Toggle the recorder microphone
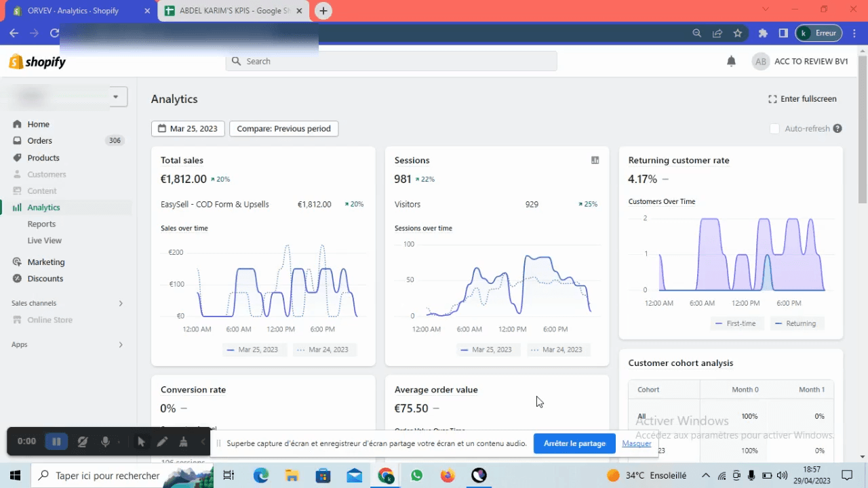The image size is (868, 488). (105, 441)
